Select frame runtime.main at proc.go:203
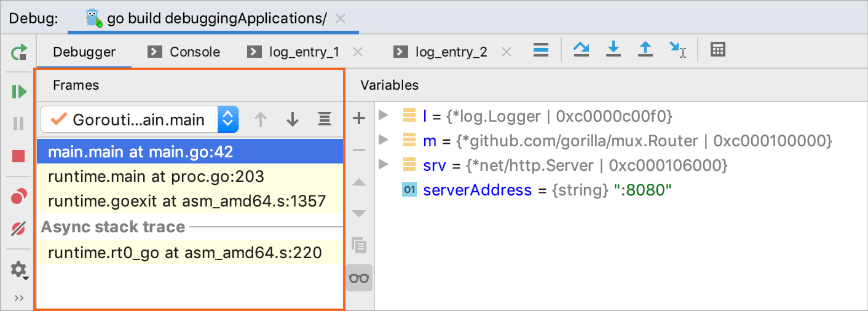 [190, 176]
